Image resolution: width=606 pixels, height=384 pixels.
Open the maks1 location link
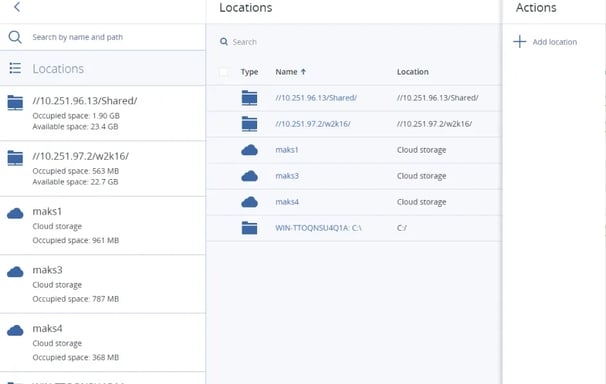point(287,150)
